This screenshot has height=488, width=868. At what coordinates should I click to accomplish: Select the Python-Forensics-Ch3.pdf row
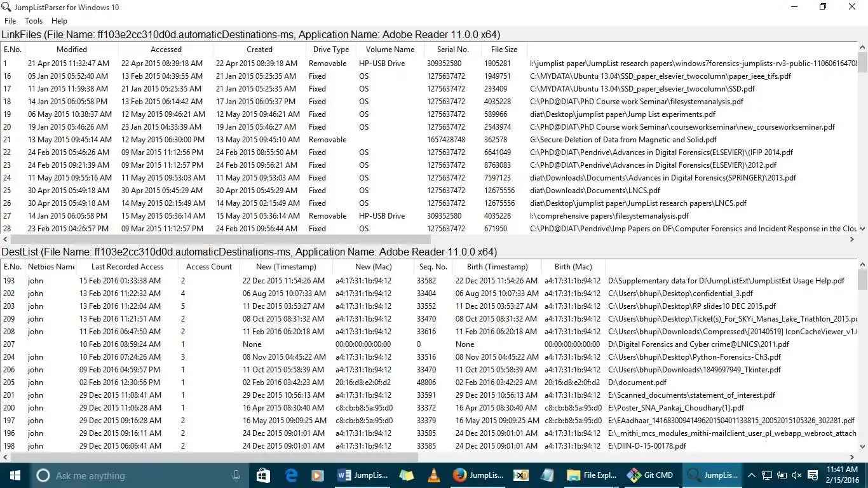click(429, 356)
